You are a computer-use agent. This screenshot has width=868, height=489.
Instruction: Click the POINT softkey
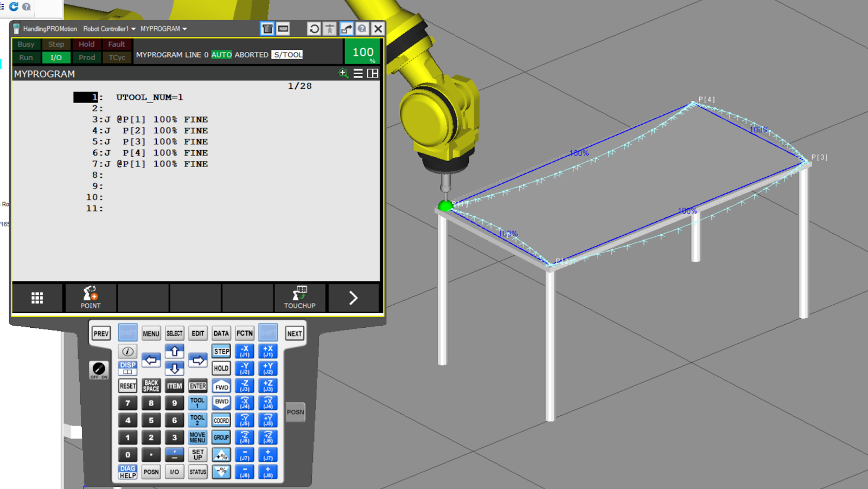91,298
